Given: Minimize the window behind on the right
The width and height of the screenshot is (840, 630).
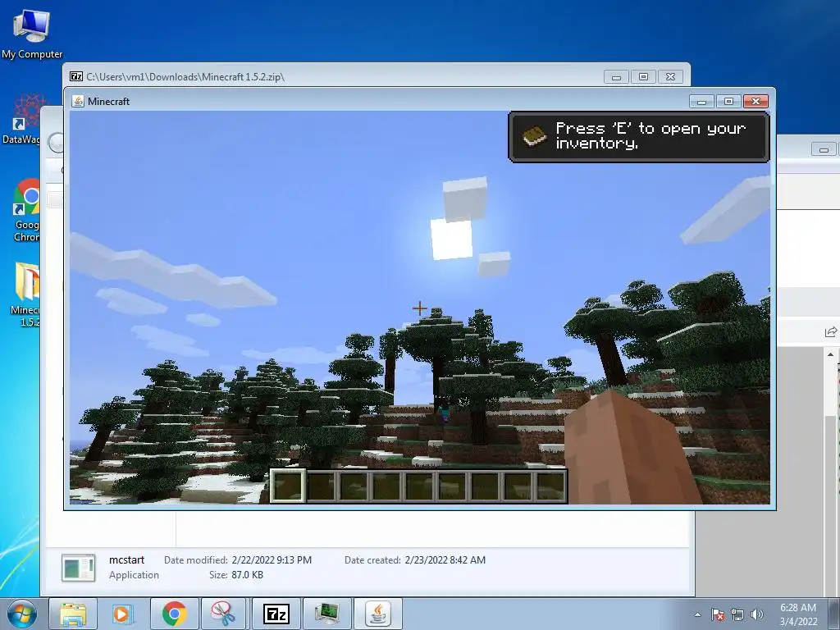Looking at the screenshot, I should 824,149.
